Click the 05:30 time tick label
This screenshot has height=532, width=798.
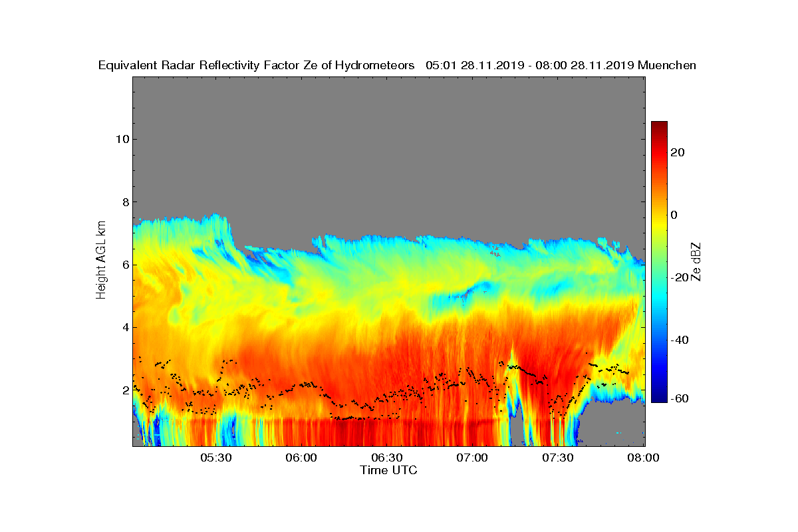coord(215,458)
